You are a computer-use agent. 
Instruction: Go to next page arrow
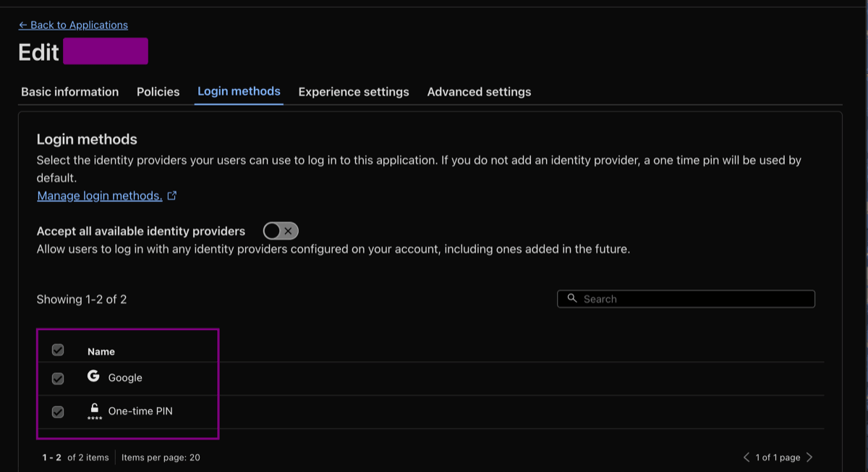[809, 457]
